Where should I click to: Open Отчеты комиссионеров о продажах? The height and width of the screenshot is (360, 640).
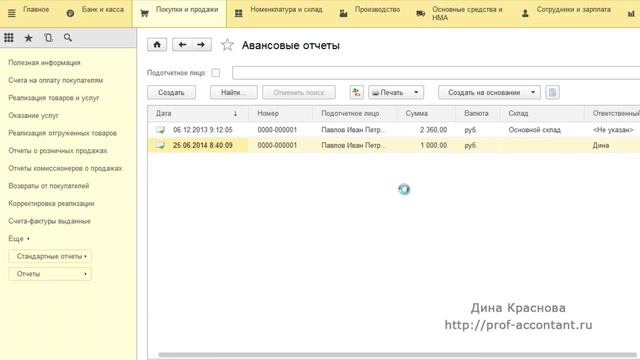click(65, 168)
